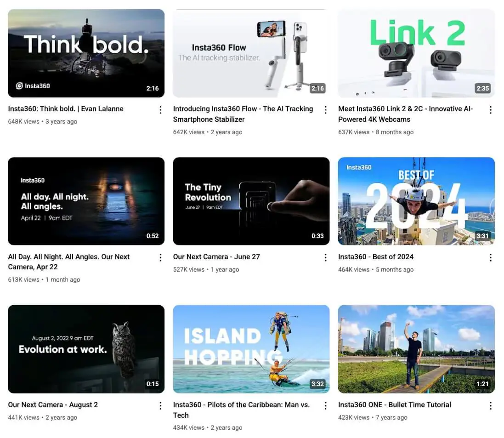Click the 0:33 duration badge
Image resolution: width=504 pixels, height=438 pixels.
tap(317, 236)
